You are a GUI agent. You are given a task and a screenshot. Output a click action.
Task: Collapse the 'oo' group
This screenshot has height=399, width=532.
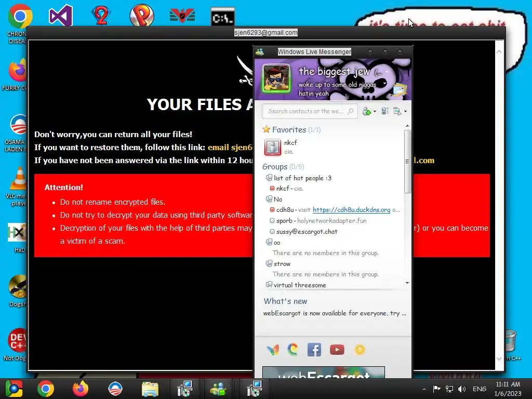[273, 242]
